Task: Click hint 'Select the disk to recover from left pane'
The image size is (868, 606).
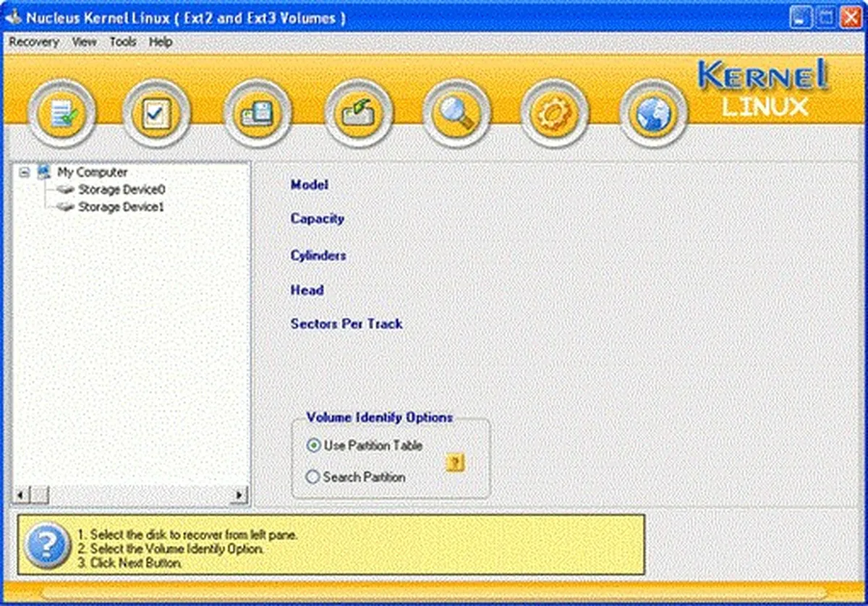Action: (187, 535)
